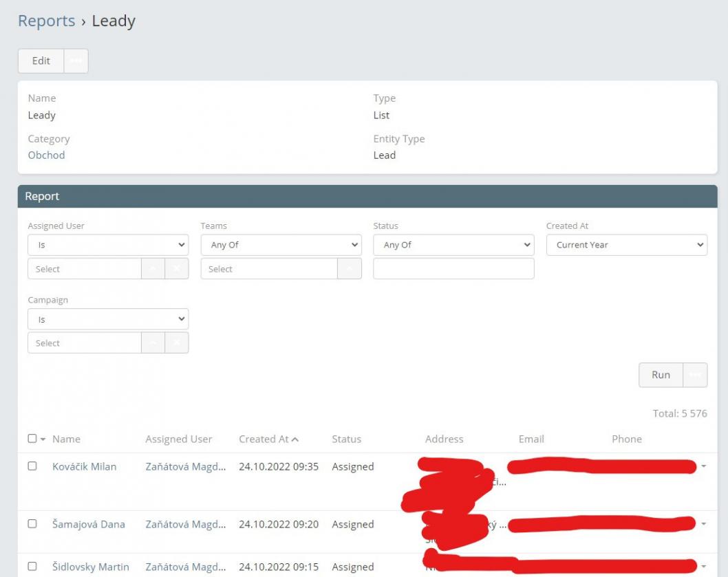Open the Obchod category link
Screen dimensions: 728x577
point(46,155)
